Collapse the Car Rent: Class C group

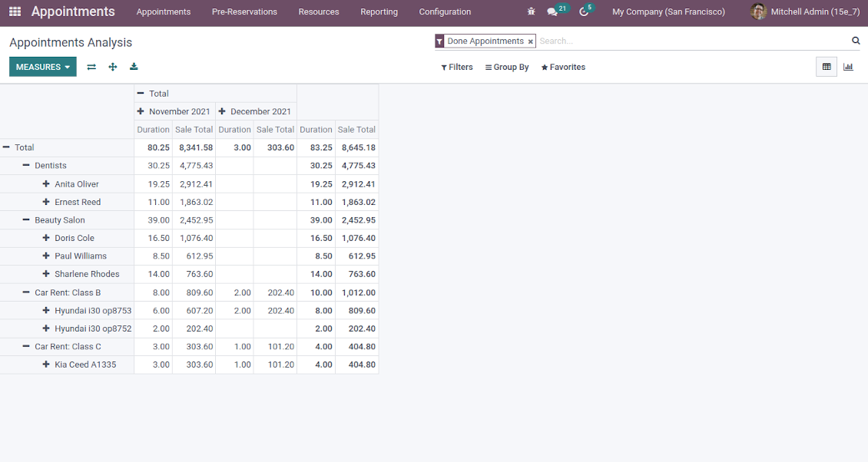[26, 346]
